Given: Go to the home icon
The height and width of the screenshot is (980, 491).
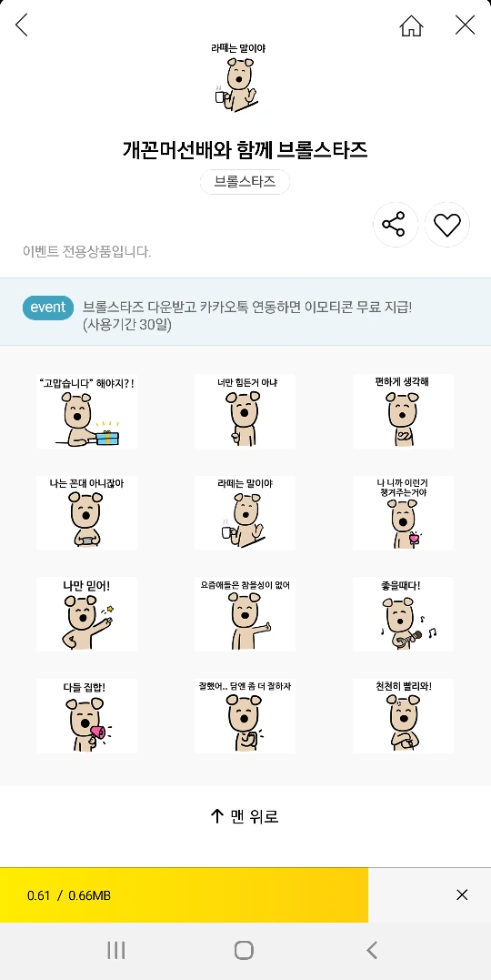Looking at the screenshot, I should pos(411,25).
